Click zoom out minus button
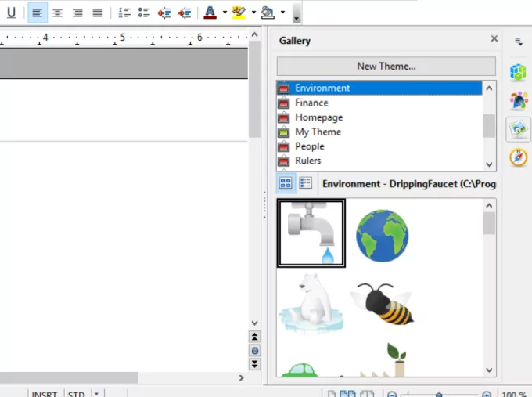This screenshot has height=397, width=532. click(392, 395)
